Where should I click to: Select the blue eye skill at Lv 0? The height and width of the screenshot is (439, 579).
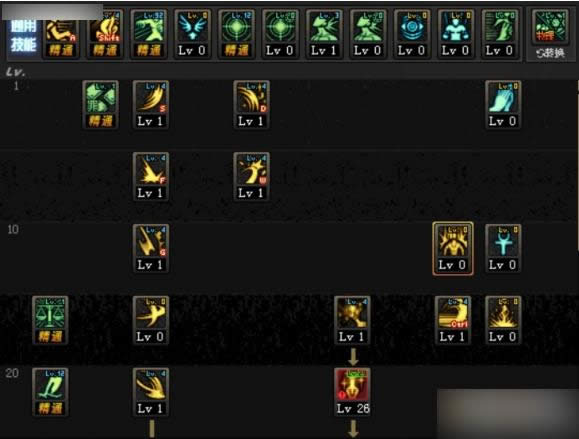click(x=412, y=34)
